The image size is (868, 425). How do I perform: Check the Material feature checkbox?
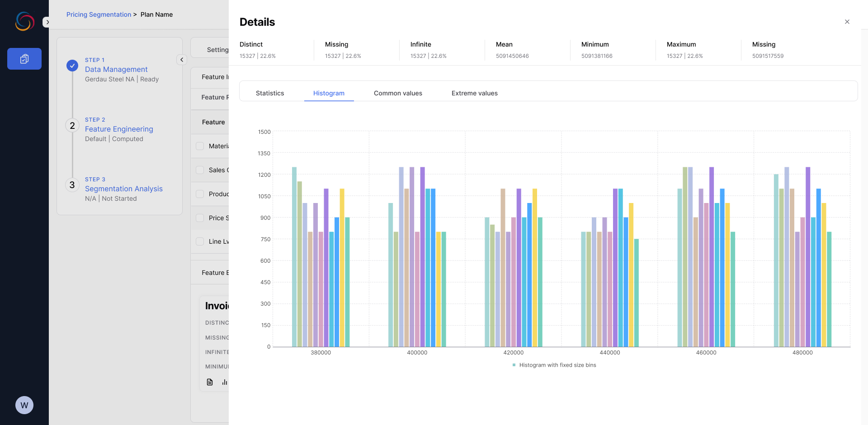point(200,146)
